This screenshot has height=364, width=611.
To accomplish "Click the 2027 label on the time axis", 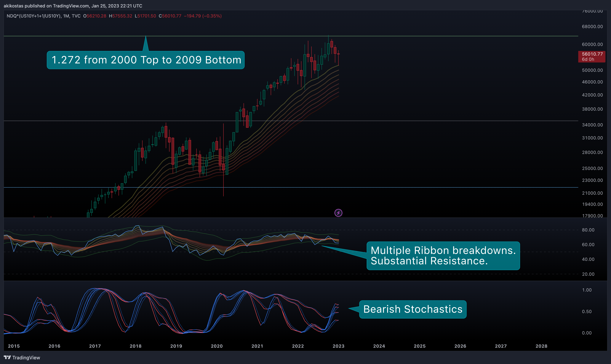I will tap(501, 346).
